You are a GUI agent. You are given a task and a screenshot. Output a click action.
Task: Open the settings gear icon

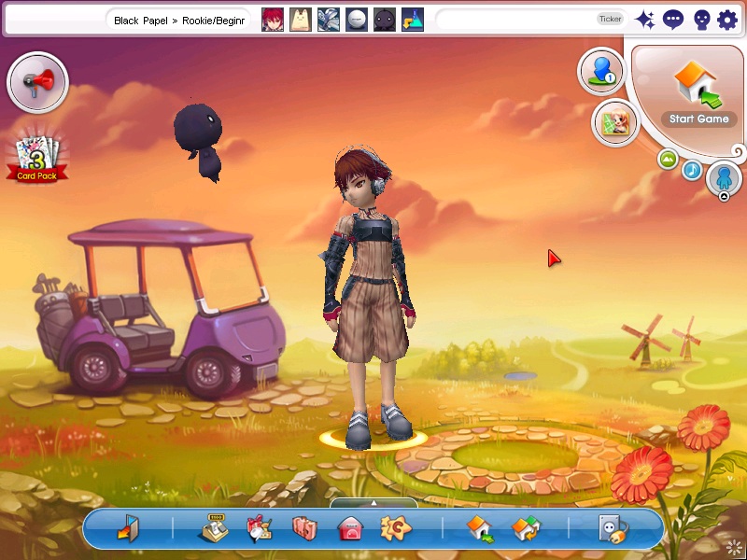tap(727, 21)
